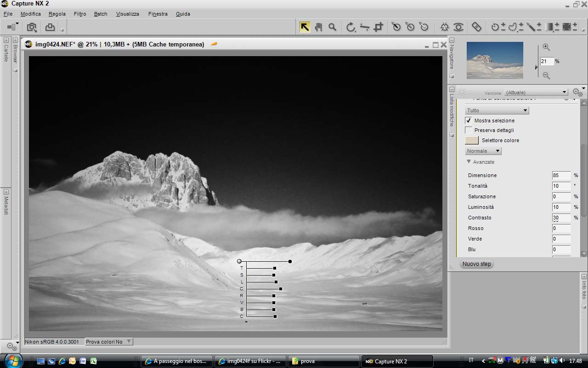Select the hand pan tool

[x=318, y=27]
